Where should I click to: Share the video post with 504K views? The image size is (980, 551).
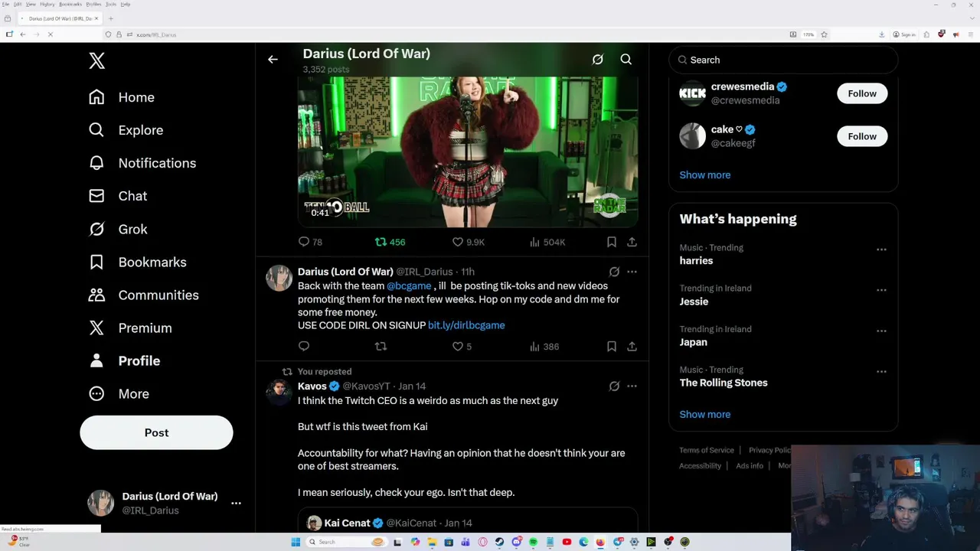pos(632,242)
